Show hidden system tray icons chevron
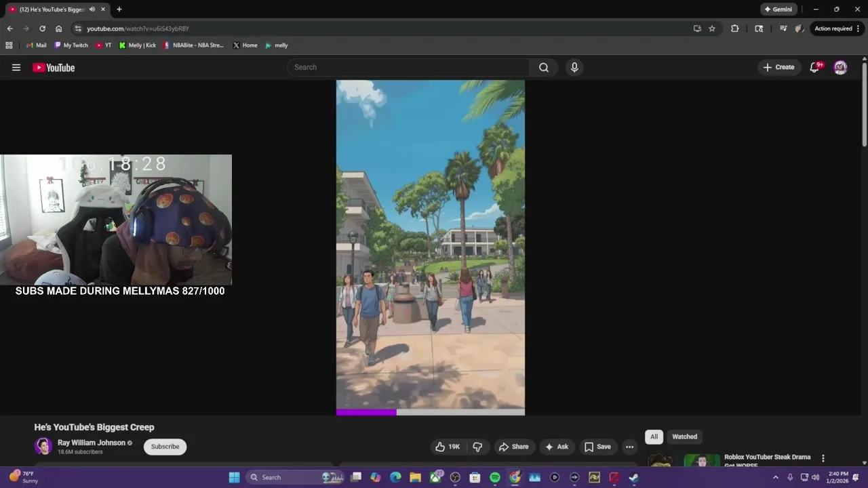The width and height of the screenshot is (868, 488). (776, 477)
